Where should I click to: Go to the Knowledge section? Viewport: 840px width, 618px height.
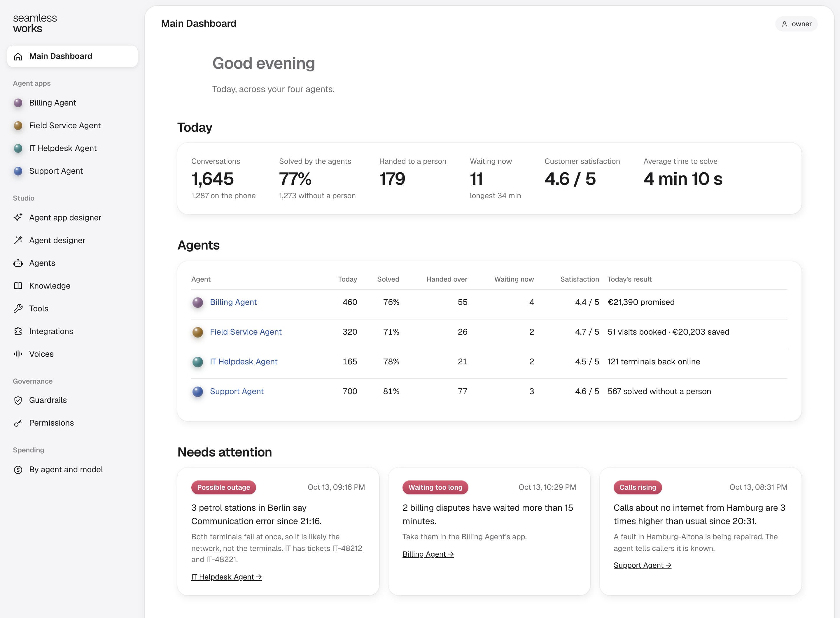click(x=72, y=286)
